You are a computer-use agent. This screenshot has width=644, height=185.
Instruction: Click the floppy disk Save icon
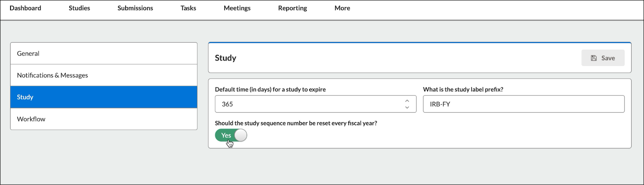point(594,58)
